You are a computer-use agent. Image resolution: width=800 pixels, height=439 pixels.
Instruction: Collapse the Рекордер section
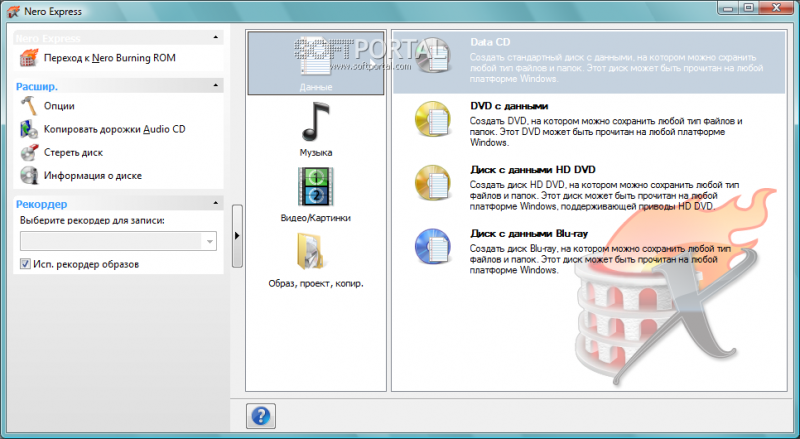[x=215, y=203]
